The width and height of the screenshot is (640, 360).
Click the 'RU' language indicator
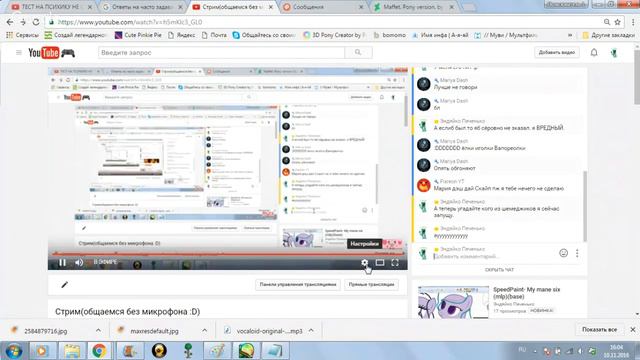(522, 350)
